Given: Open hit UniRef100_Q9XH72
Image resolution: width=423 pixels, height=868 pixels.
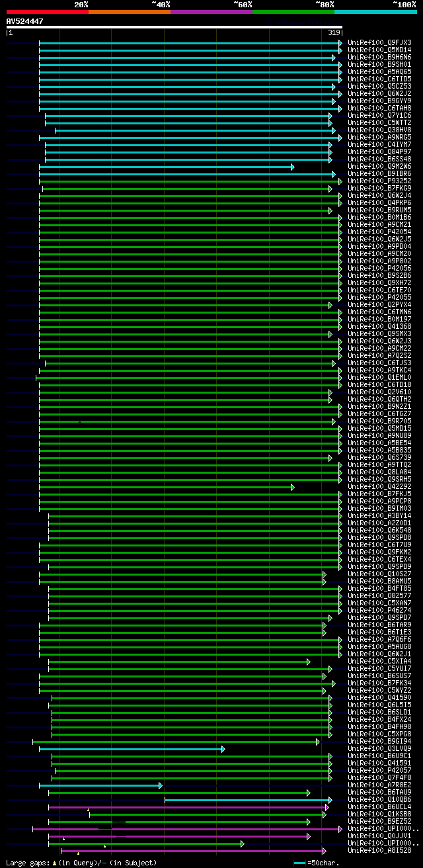Looking at the screenshot, I should click(380, 282).
